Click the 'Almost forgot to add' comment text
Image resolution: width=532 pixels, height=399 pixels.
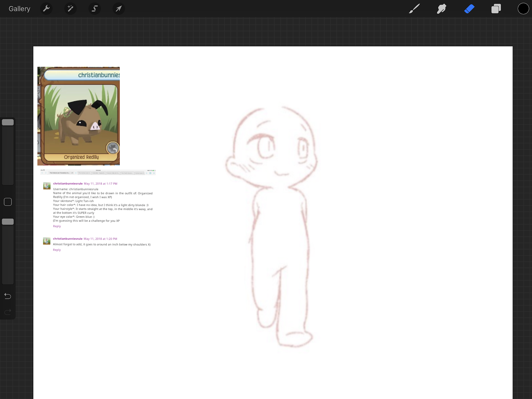pos(102,244)
